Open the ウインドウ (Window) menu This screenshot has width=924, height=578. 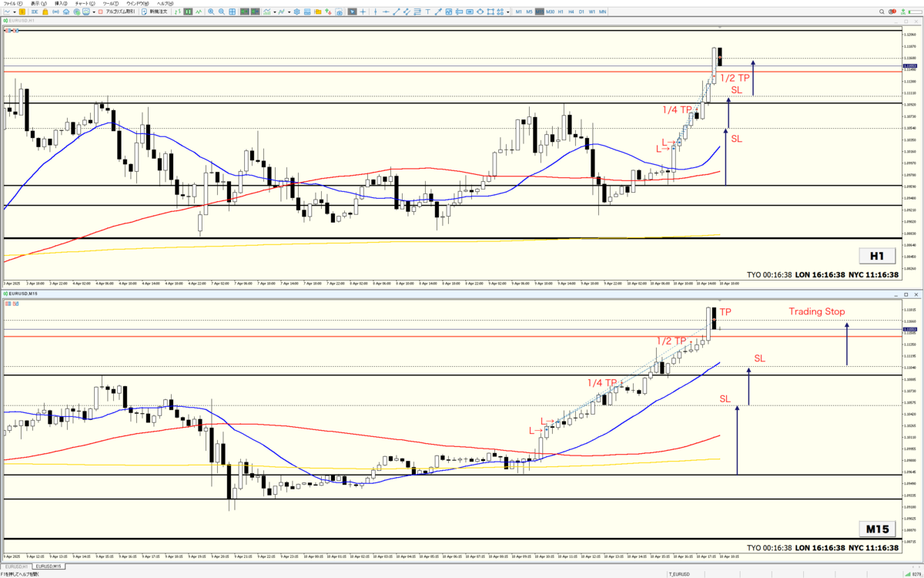click(137, 4)
